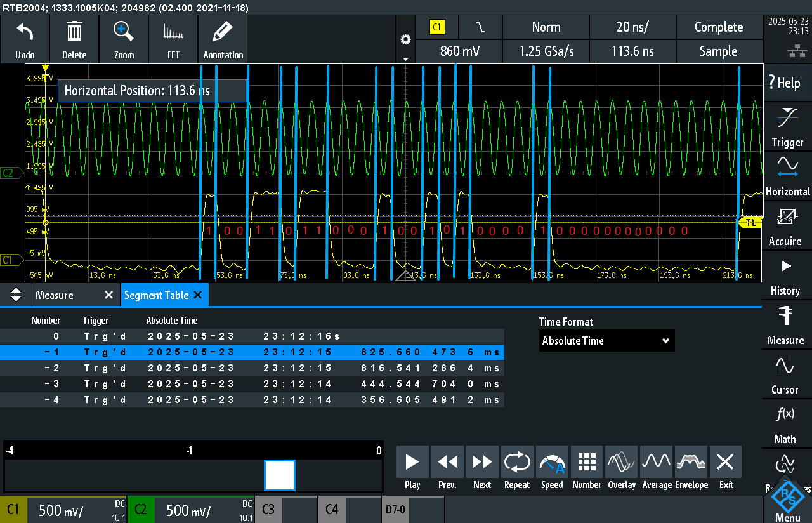
Task: Select segment -1 row in table
Action: (252, 352)
